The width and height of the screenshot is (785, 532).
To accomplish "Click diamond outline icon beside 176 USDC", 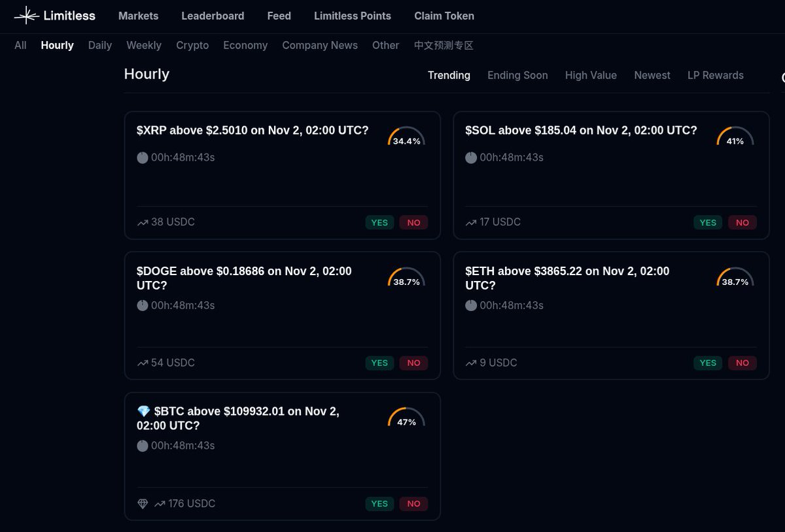I will 143,504.
